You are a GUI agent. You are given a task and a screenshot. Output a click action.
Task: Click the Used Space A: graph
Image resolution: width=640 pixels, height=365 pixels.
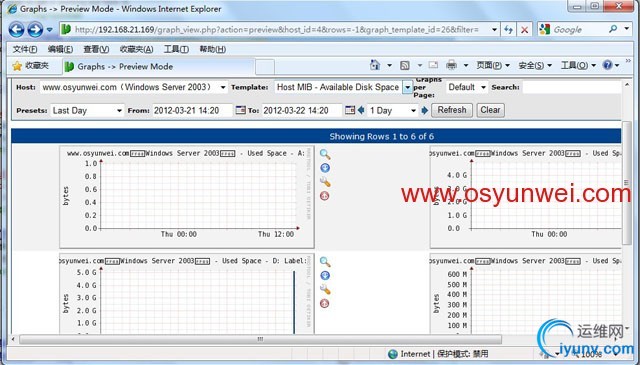click(187, 197)
